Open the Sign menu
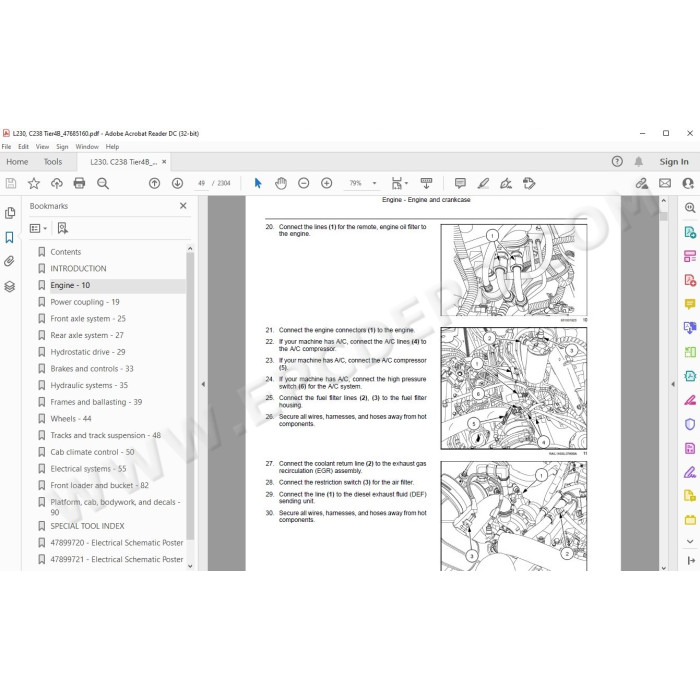This screenshot has height=700, width=700. [62, 146]
